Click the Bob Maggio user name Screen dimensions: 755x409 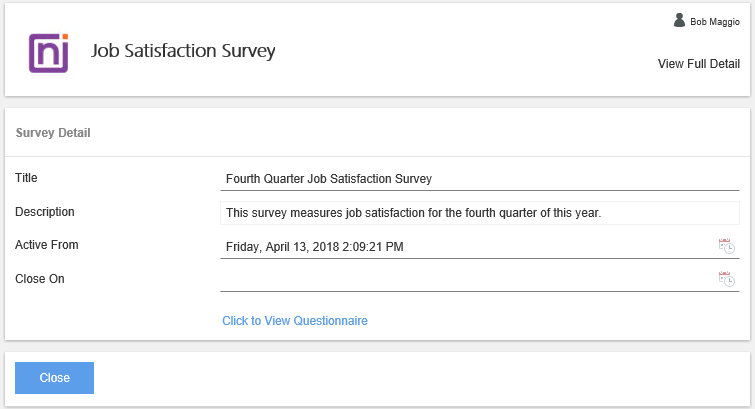point(715,21)
